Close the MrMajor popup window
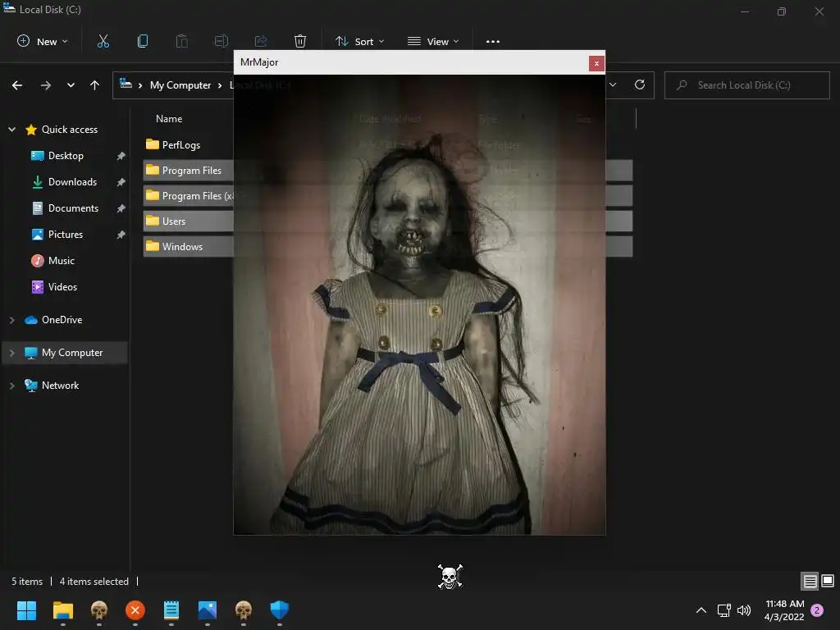Image resolution: width=840 pixels, height=630 pixels. [x=596, y=63]
